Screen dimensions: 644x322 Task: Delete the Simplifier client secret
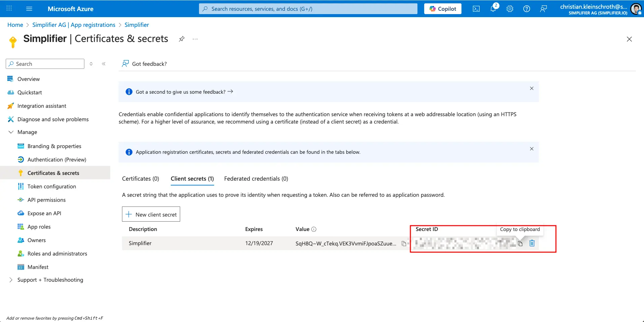point(532,243)
